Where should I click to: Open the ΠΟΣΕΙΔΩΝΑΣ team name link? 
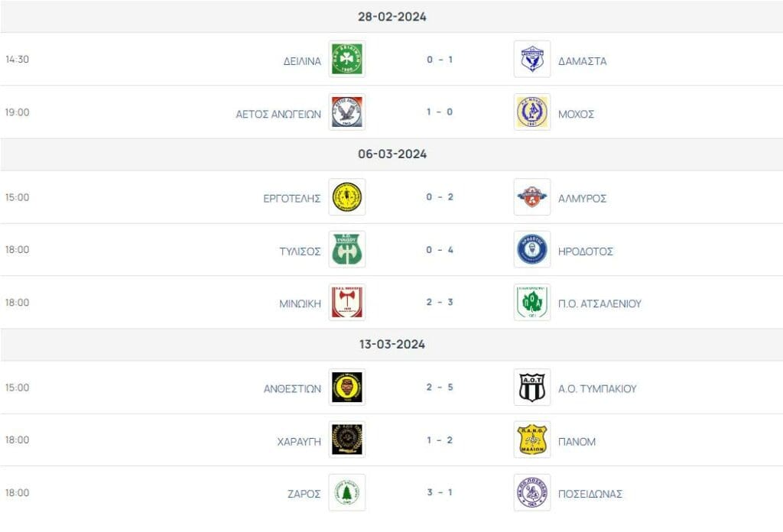coord(590,494)
